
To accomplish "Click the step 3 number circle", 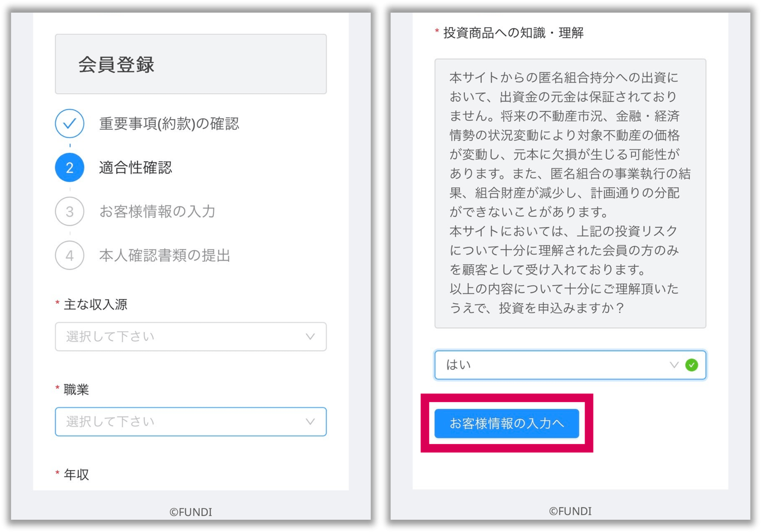I will (x=70, y=212).
